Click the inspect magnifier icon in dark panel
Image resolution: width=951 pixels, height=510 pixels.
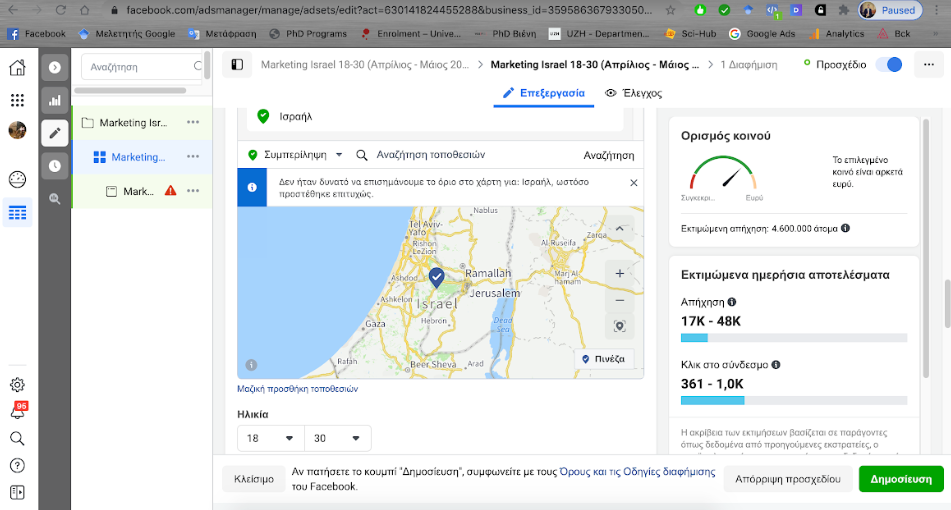pos(55,198)
